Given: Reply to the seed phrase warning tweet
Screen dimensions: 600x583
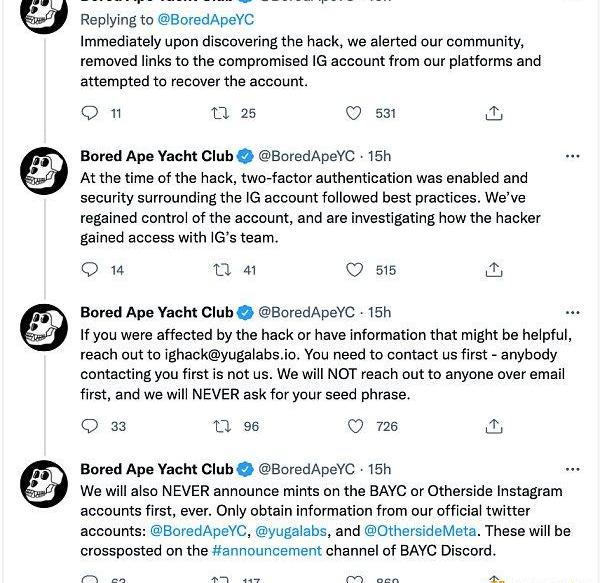Looking at the screenshot, I should pos(90,426).
